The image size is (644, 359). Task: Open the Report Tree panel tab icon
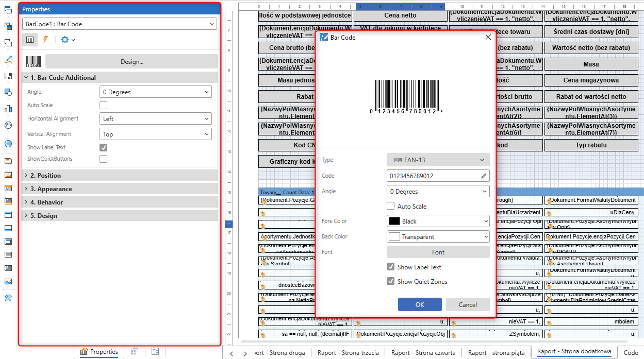[155, 351]
